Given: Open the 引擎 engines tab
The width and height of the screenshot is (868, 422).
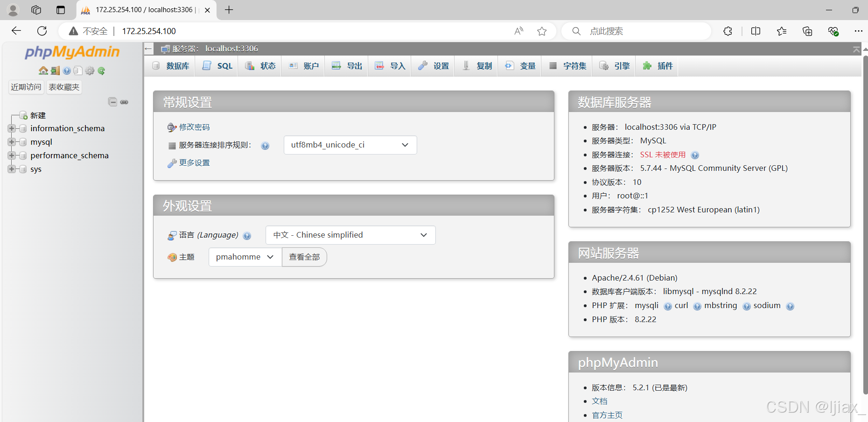Looking at the screenshot, I should point(614,66).
